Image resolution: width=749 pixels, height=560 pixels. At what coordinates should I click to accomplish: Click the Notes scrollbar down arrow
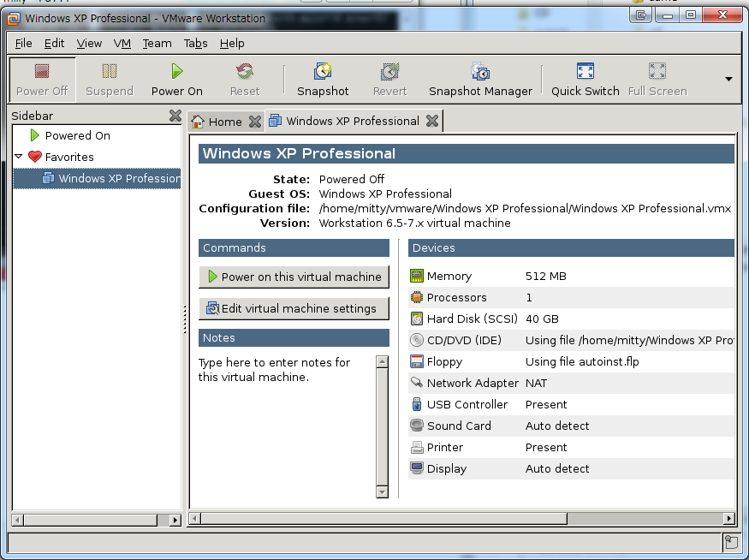click(x=382, y=491)
